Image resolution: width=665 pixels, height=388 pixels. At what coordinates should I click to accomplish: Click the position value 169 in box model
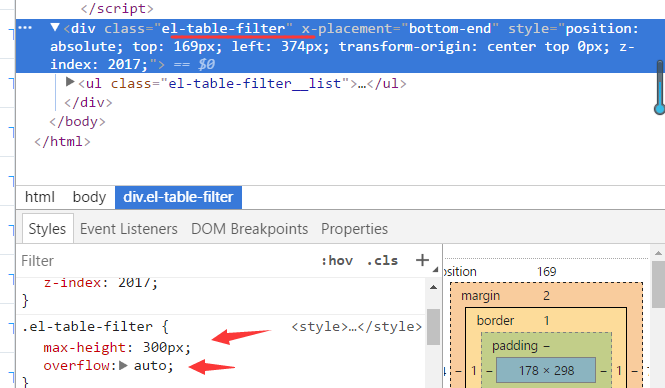pos(547,271)
